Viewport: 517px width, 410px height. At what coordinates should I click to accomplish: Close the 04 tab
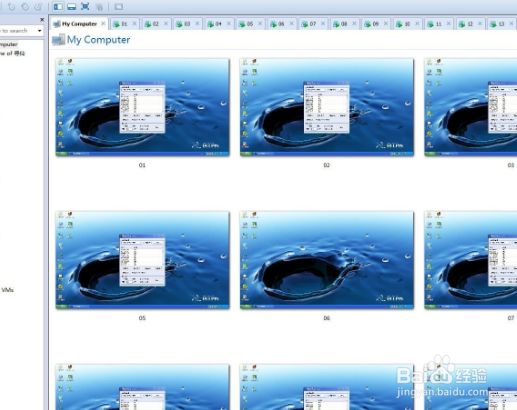[x=229, y=23]
